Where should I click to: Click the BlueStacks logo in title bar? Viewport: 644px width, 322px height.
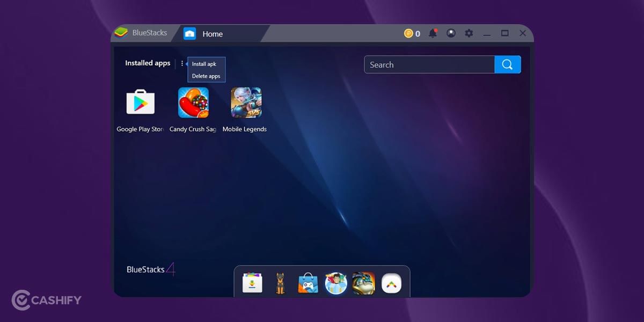click(x=121, y=33)
